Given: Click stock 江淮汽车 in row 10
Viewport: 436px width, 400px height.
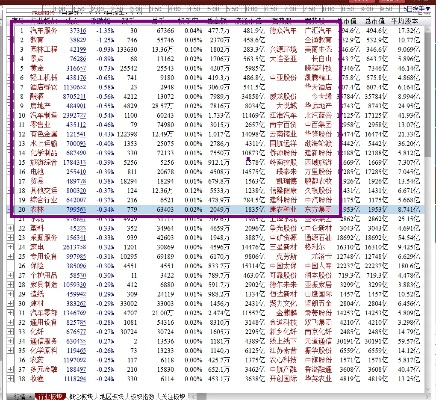Looking at the screenshot, I should pos(283,115).
